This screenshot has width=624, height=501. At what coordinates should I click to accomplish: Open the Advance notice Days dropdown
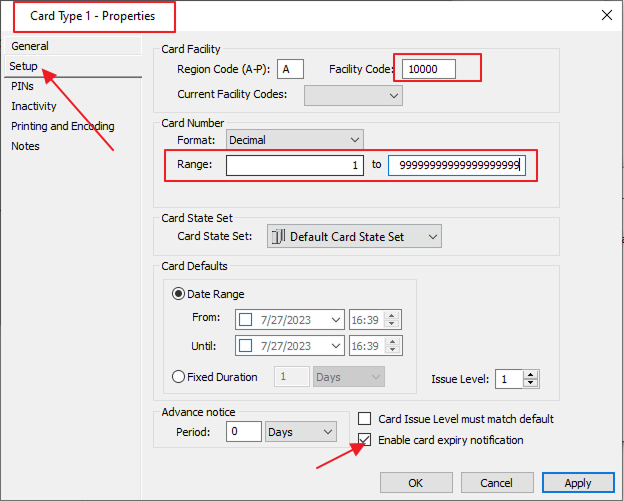coord(301,432)
